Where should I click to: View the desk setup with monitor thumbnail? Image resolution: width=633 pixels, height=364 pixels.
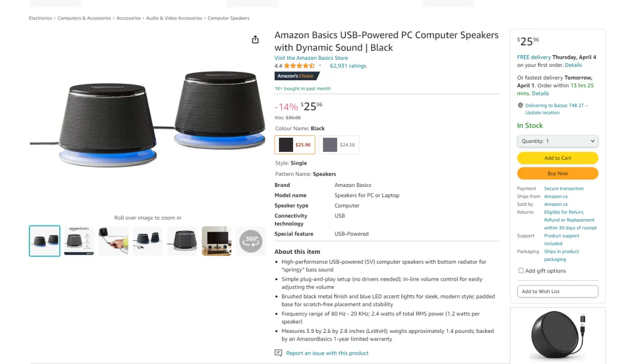point(217,241)
